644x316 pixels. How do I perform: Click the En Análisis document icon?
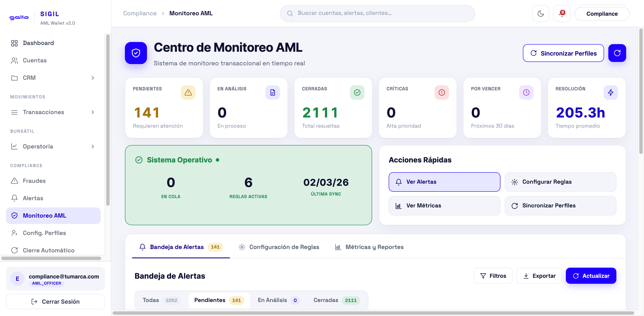coord(273,93)
